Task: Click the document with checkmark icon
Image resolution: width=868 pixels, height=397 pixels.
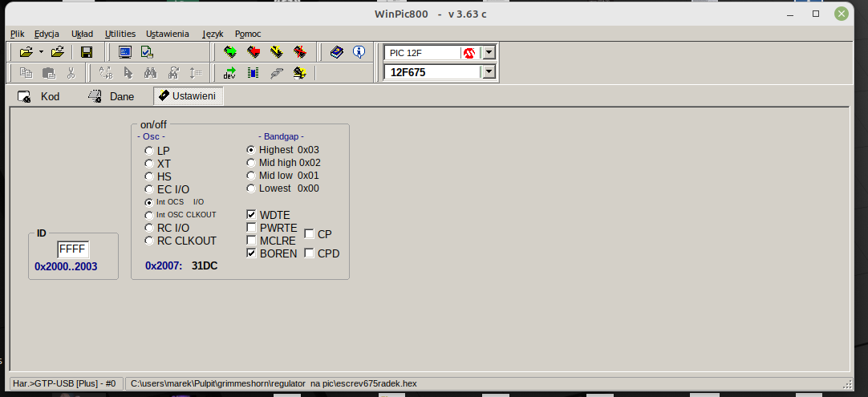Action: coord(147,53)
